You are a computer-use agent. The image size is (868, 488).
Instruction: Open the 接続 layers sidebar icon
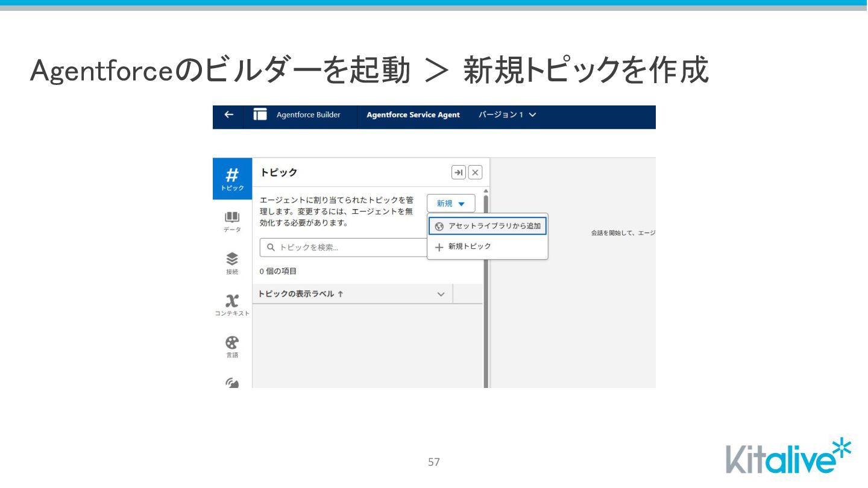[x=232, y=263]
